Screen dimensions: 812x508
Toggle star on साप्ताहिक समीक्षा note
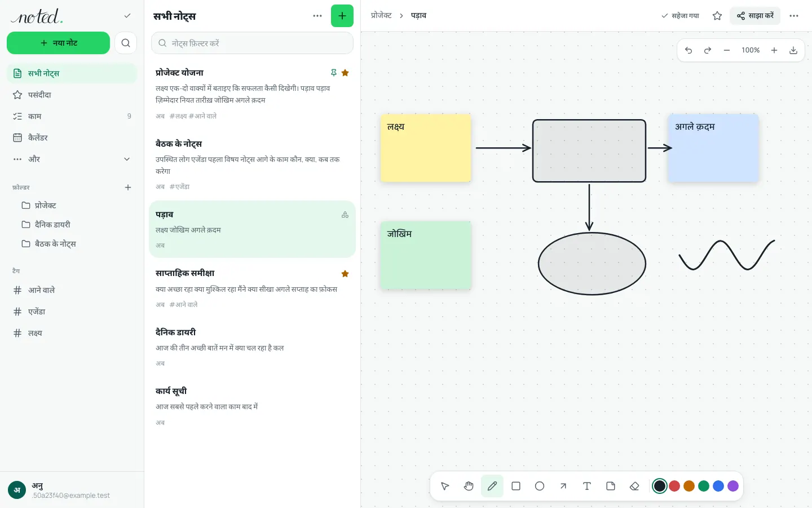tap(345, 274)
